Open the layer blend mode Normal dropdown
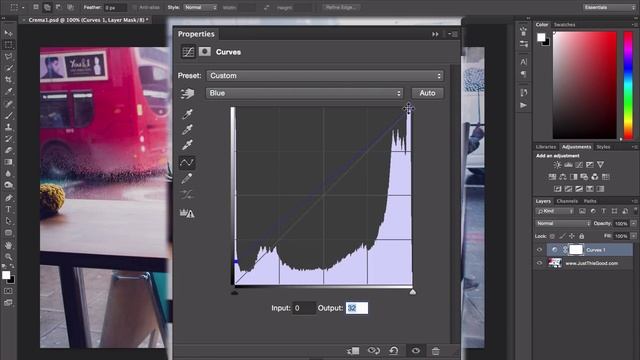Viewport: 640px width, 360px height. click(x=563, y=224)
